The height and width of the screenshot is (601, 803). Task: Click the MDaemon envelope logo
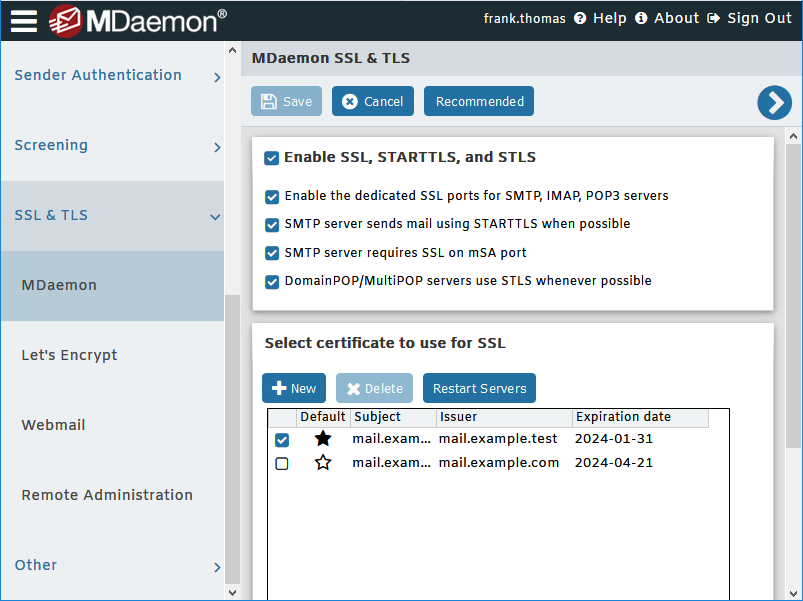click(66, 20)
